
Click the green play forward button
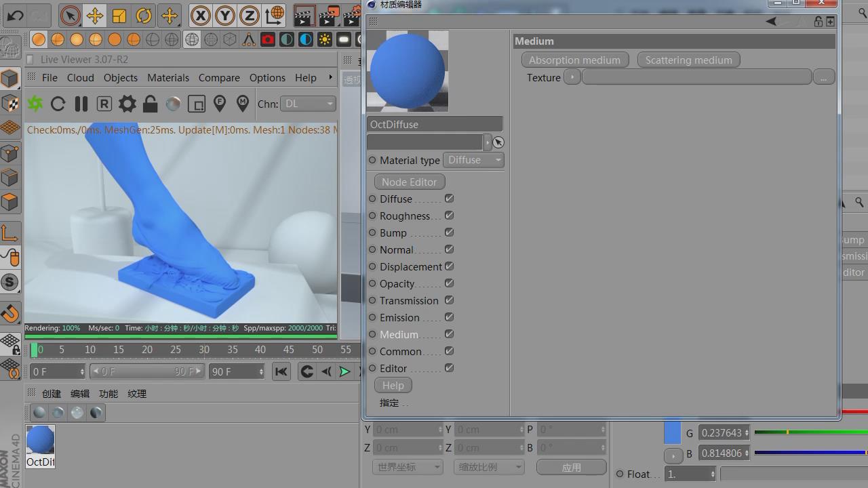coord(344,371)
